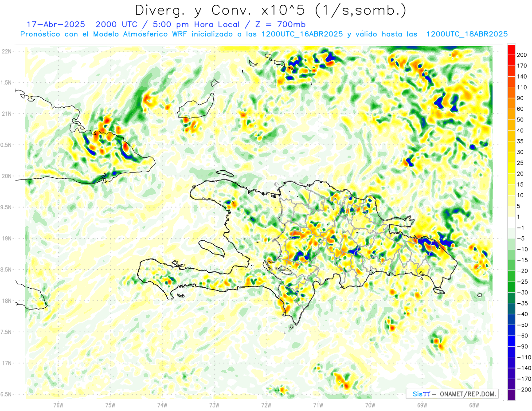Click the '-25' scale label
Screen dimensions: 532x411
(523, 282)
